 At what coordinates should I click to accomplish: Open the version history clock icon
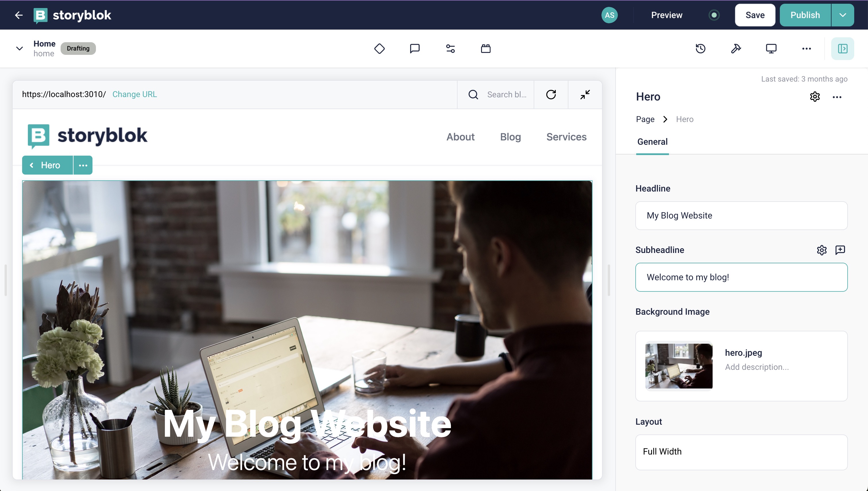[x=700, y=49]
